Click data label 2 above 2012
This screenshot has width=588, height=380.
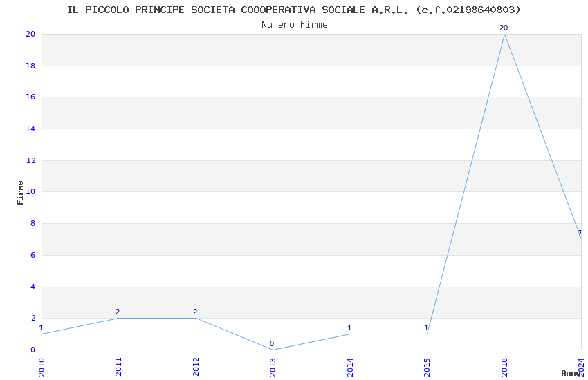tap(195, 312)
